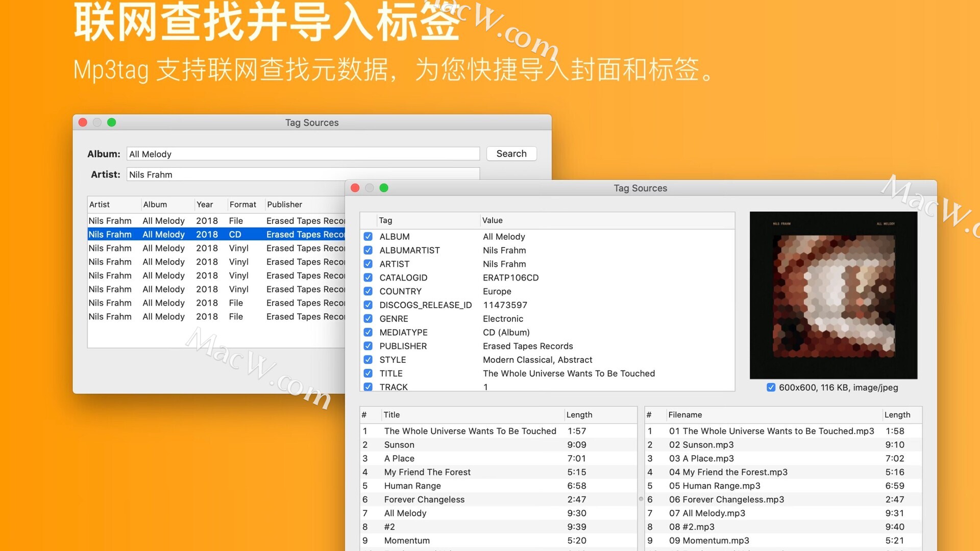Toggle the STYLE tag checkbox
Viewport: 980px width, 551px height.
pyautogui.click(x=368, y=360)
